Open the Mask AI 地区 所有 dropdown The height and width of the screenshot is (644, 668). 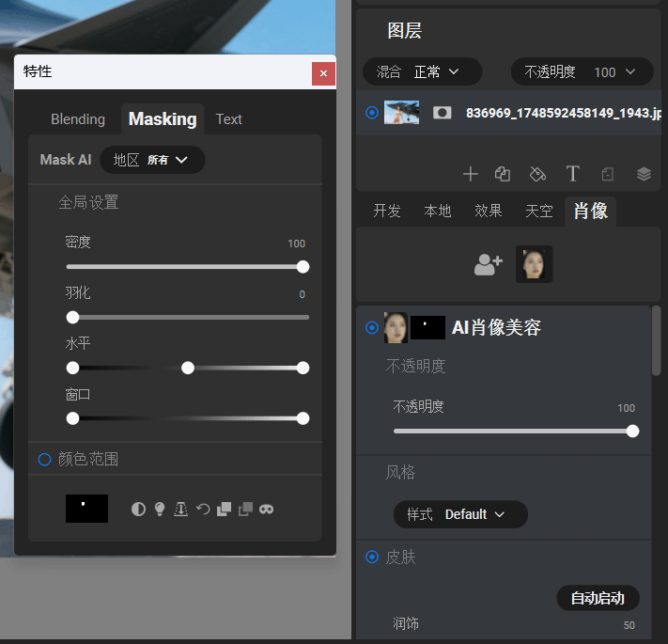click(152, 160)
